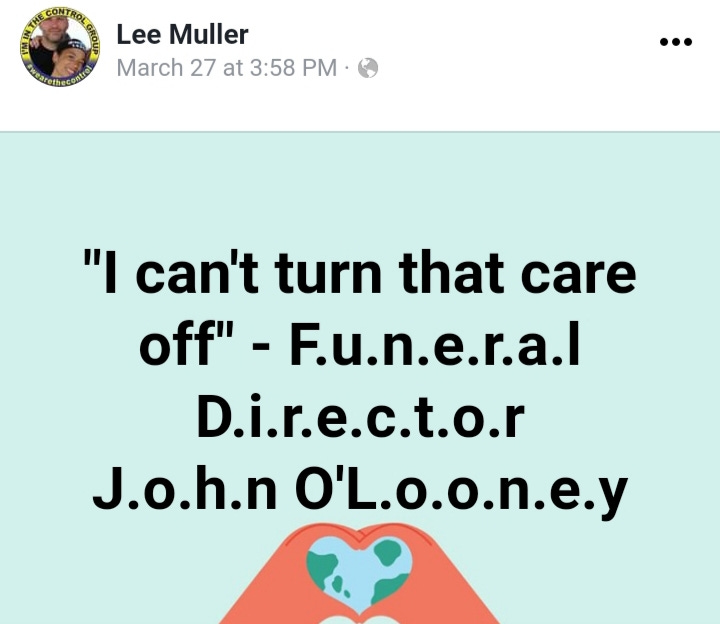Click the 'D.i.r.e.c.t.o.r' text
The height and width of the screenshot is (624, 720).
[360, 416]
